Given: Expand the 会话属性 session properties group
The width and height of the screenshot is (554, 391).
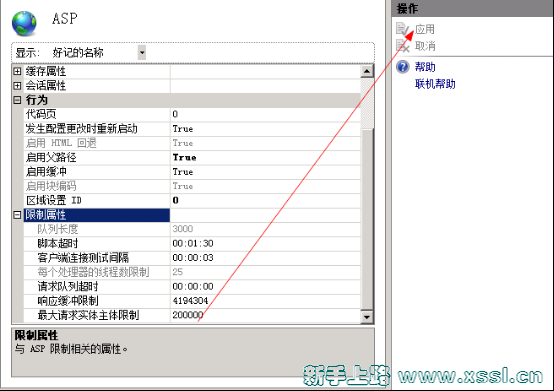Looking at the screenshot, I should pos(17,85).
